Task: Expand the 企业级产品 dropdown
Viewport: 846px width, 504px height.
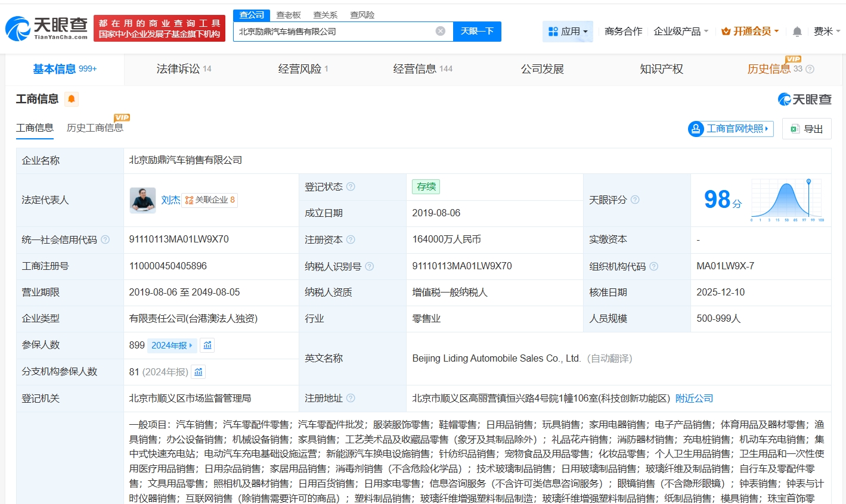Action: (x=681, y=31)
